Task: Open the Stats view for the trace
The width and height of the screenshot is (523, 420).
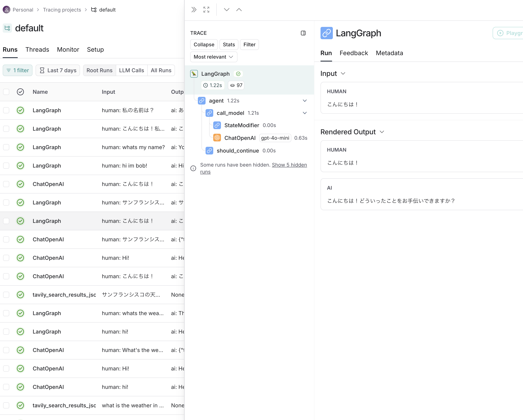Action: coord(228,44)
